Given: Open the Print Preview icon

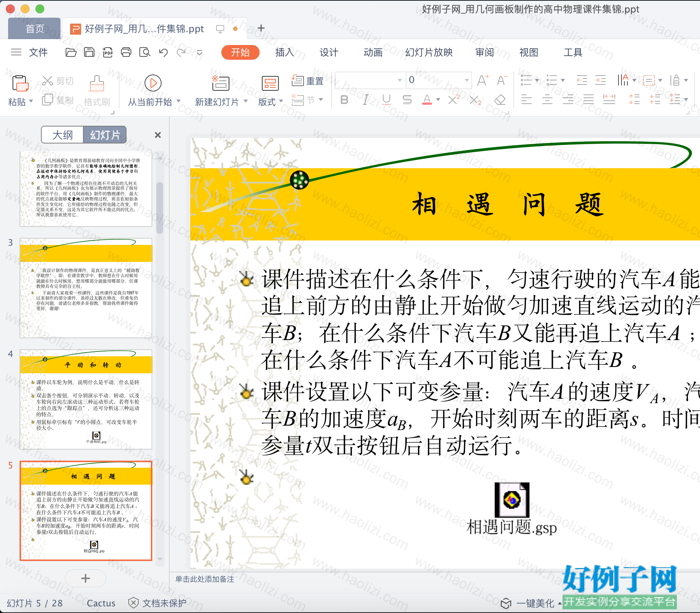Looking at the screenshot, I should pos(145,52).
